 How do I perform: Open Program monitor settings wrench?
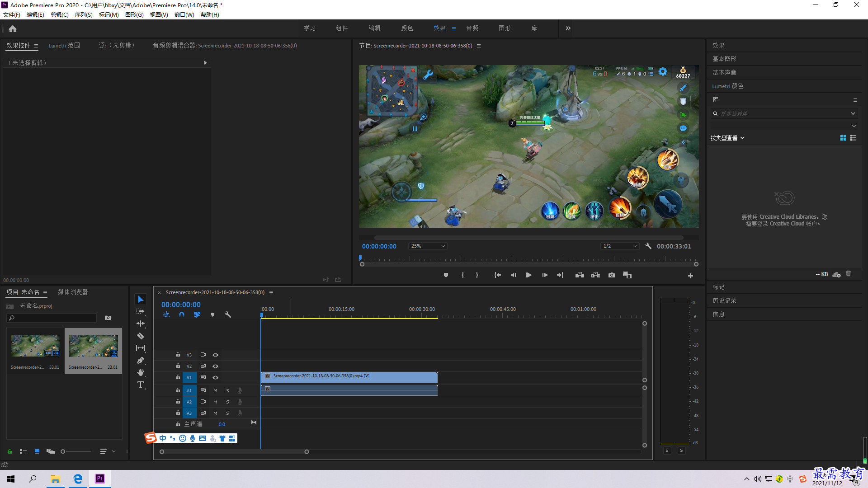click(x=648, y=246)
